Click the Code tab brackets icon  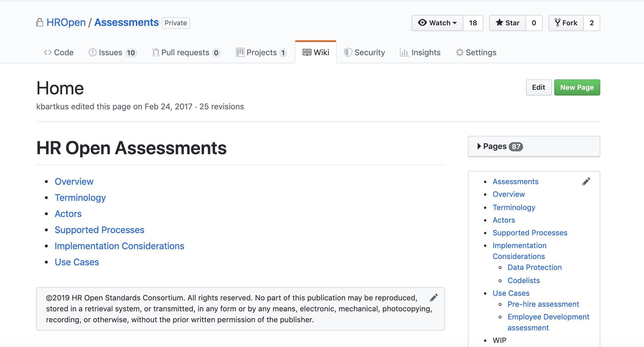pyautogui.click(x=47, y=52)
